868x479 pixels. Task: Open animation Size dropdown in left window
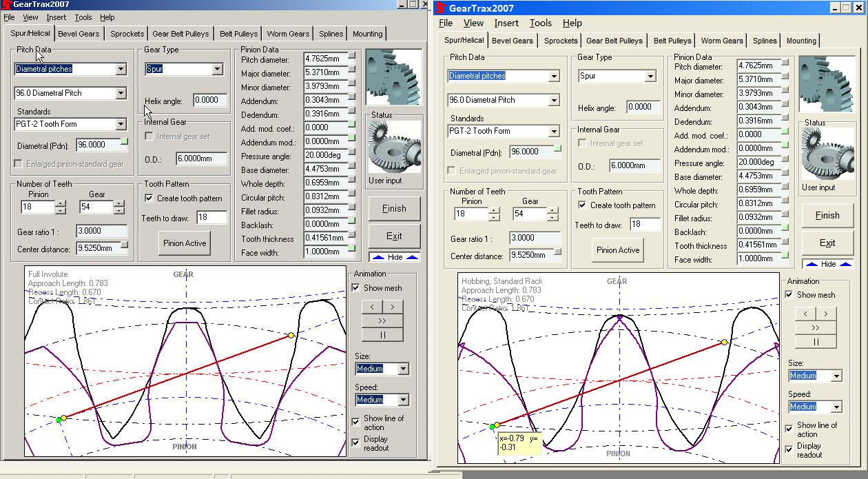pyautogui.click(x=403, y=369)
